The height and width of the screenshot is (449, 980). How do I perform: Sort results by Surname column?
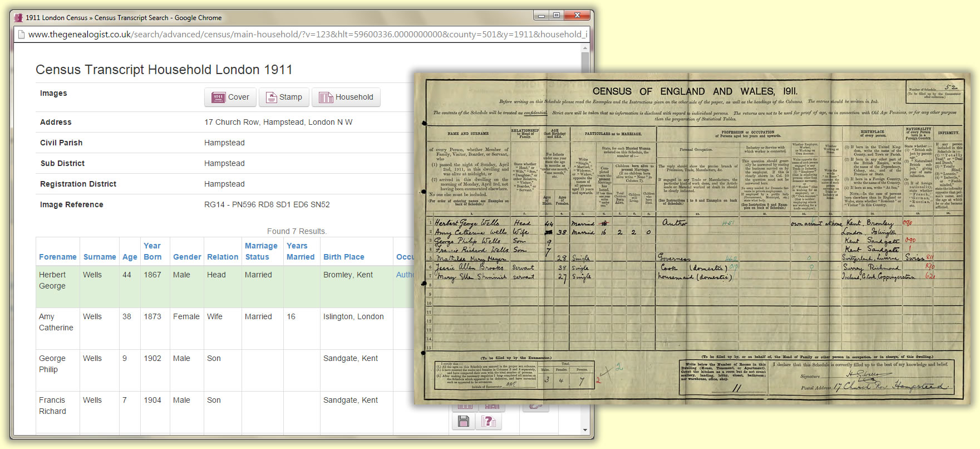click(x=100, y=257)
